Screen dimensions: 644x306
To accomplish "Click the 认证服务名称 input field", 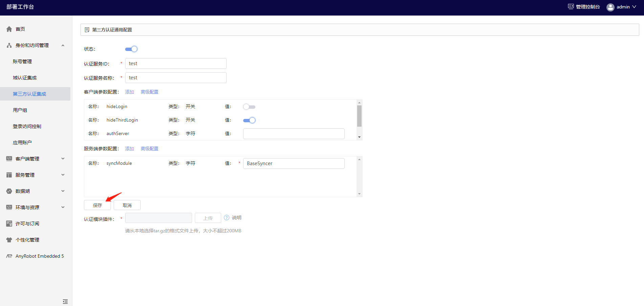I will point(176,78).
